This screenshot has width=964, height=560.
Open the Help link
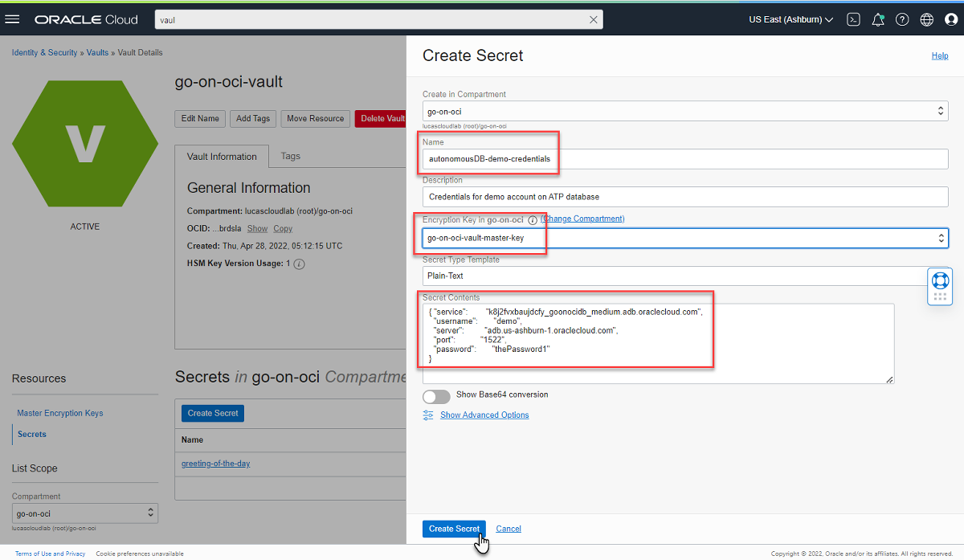coord(940,56)
